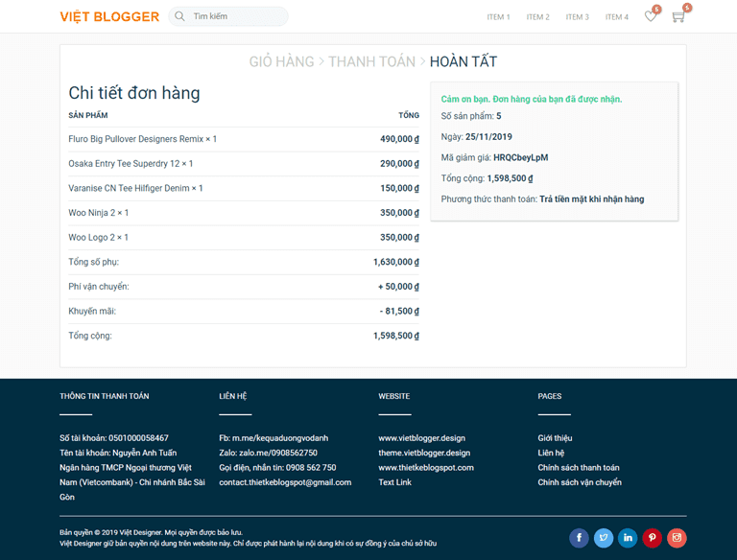Open Woo Logo 2 product
This screenshot has height=560, width=737.
coord(98,237)
